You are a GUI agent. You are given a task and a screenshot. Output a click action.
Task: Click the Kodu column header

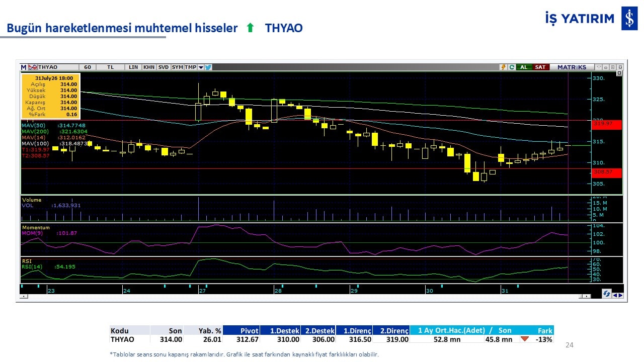(130, 330)
